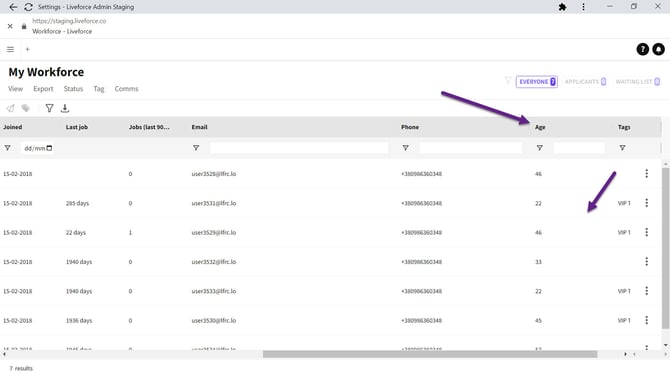Open the notifications bell icon
This screenshot has width=670, height=377.
658,49
